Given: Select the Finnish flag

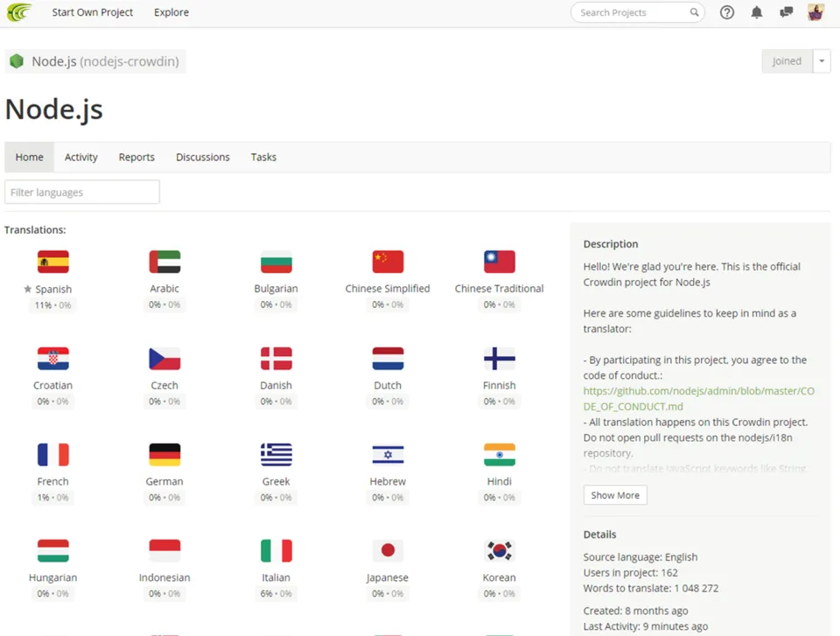Looking at the screenshot, I should [x=500, y=359].
